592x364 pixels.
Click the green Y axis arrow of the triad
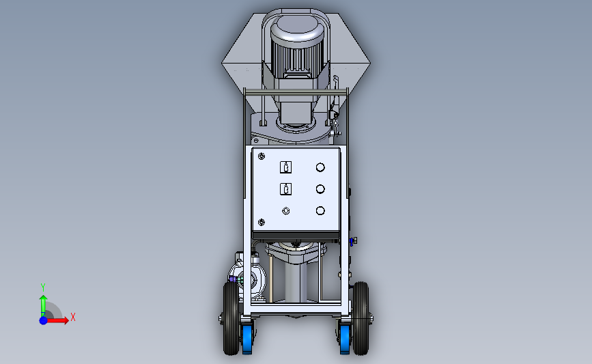[x=43, y=305]
